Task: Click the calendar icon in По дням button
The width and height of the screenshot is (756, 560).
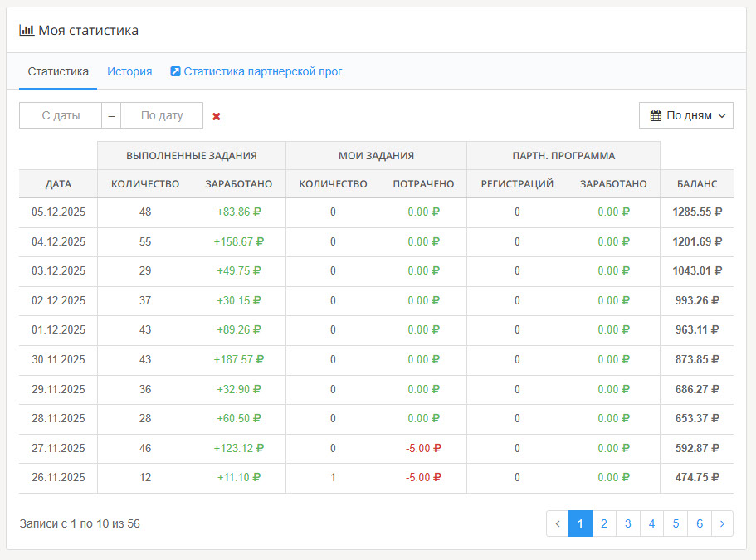Action: (x=656, y=115)
